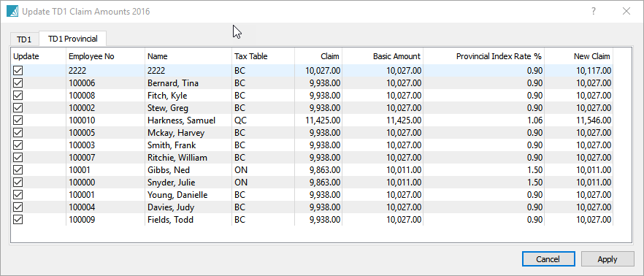Image resolution: width=644 pixels, height=276 pixels.
Task: Uncheck Update for Fields, Todd
Action: [x=18, y=220]
